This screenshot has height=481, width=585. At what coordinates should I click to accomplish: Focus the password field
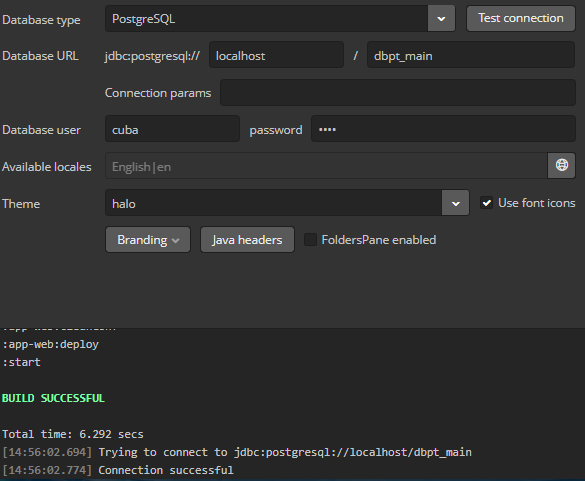(x=443, y=129)
